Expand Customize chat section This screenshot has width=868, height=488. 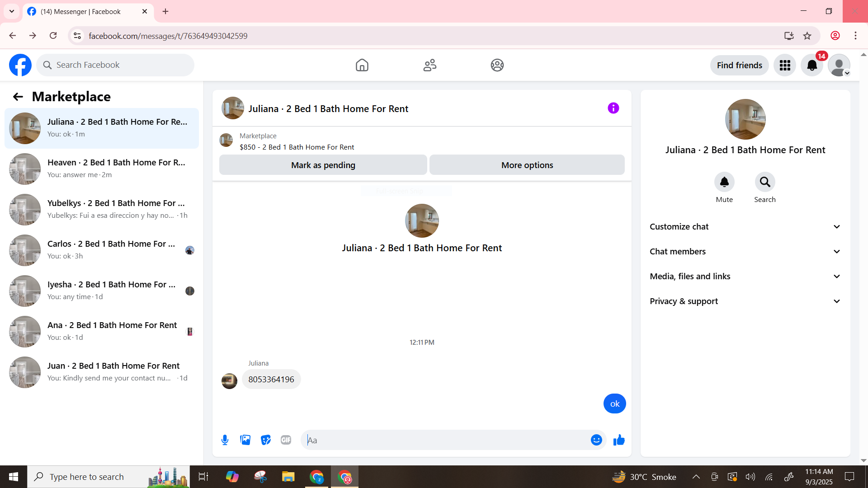coord(745,227)
